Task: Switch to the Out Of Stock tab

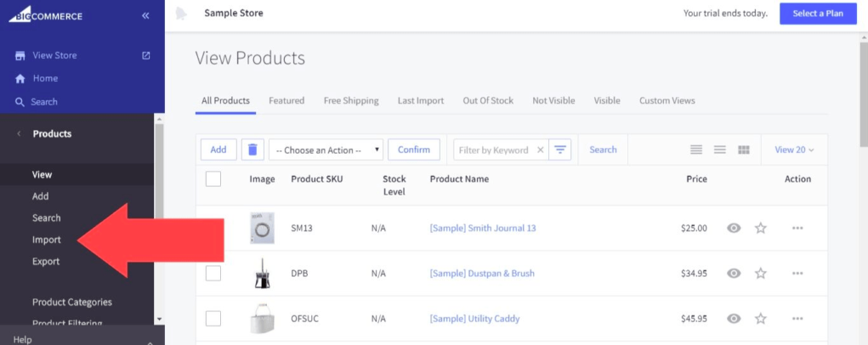Action: tap(488, 100)
